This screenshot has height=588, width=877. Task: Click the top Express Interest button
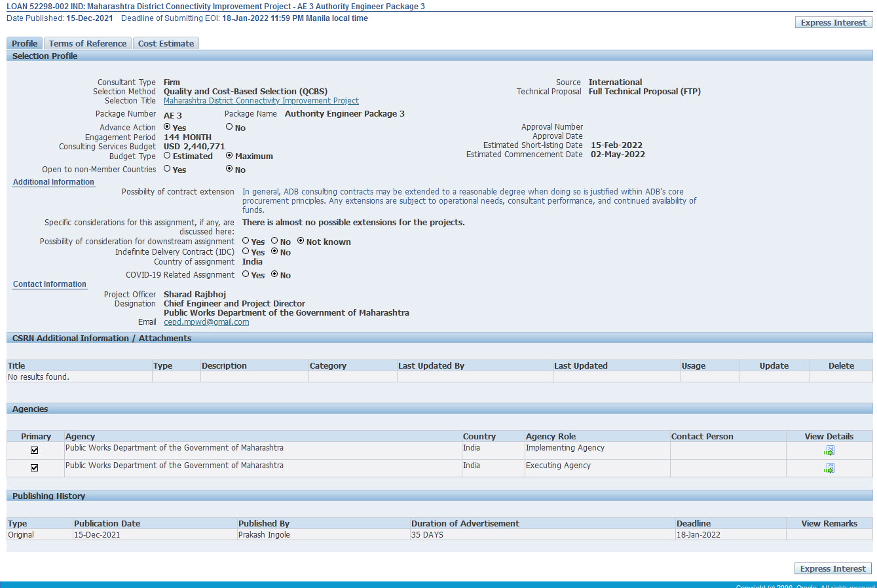833,22
